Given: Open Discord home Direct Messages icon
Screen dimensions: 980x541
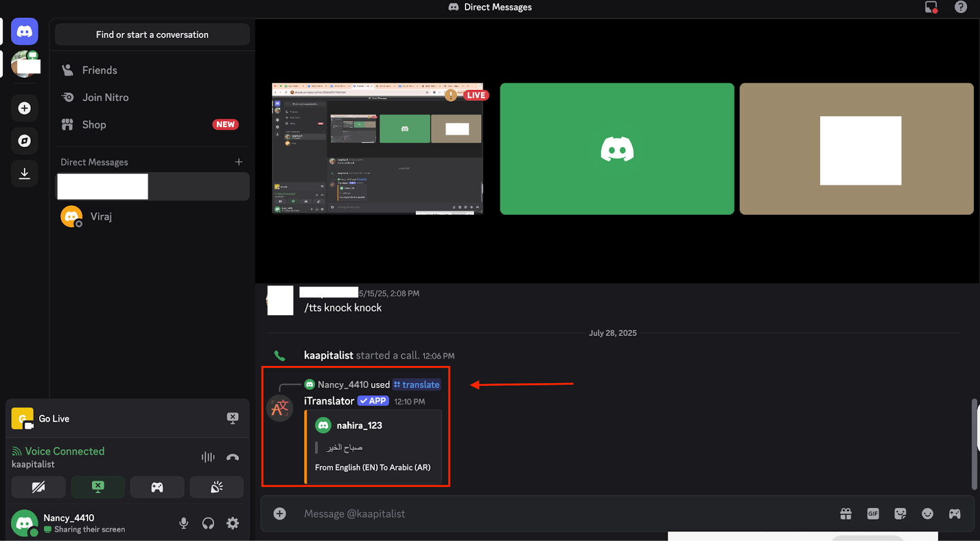Looking at the screenshot, I should (x=24, y=32).
